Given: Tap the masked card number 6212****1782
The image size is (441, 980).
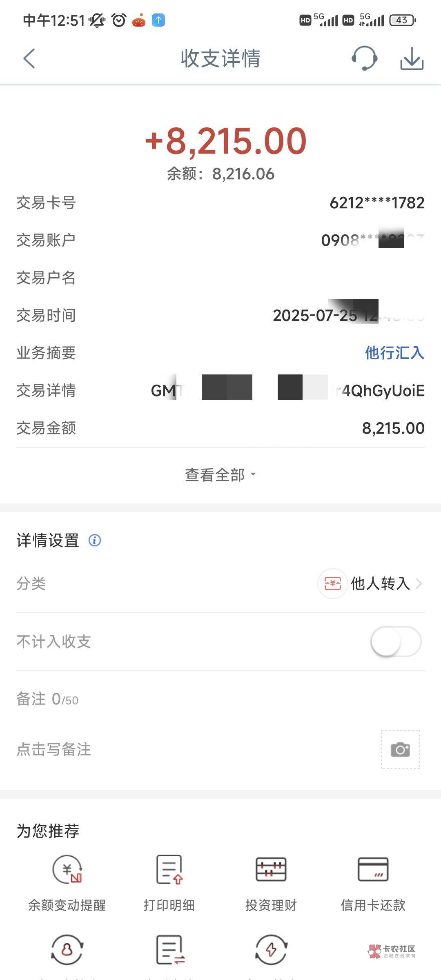Looking at the screenshot, I should click(377, 203).
